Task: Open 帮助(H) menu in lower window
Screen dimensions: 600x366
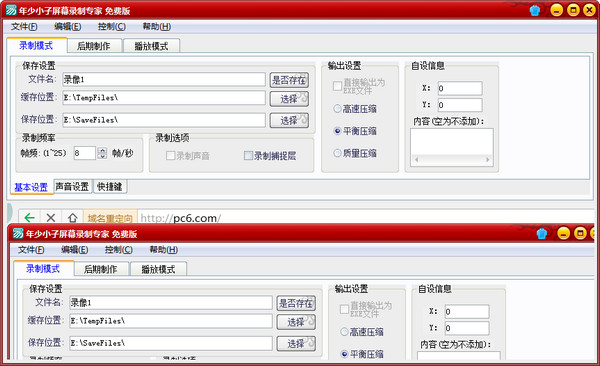Action: 163,250
